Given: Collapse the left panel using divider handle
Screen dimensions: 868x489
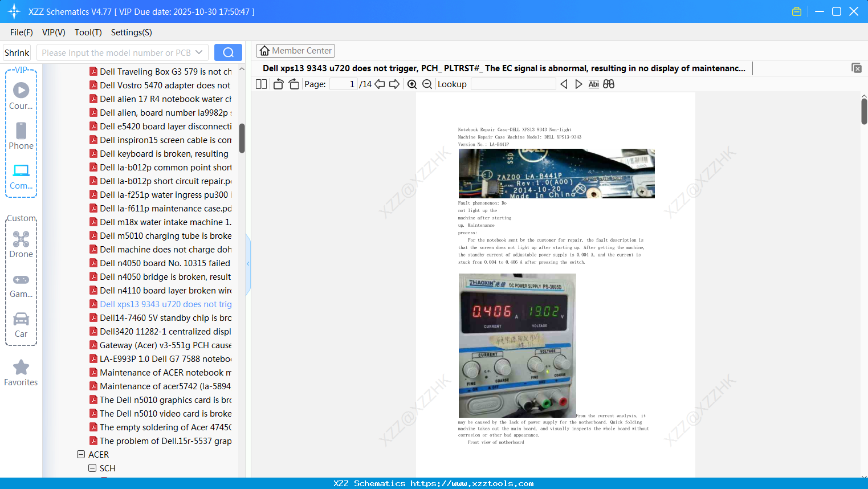Looking at the screenshot, I should click(x=248, y=264).
